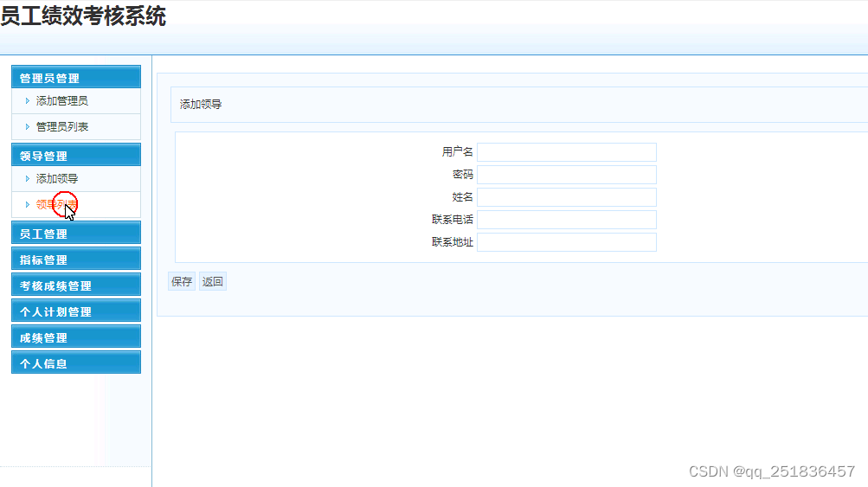
Task: Click the 员工绩效考核系统 page title
Action: point(83,16)
